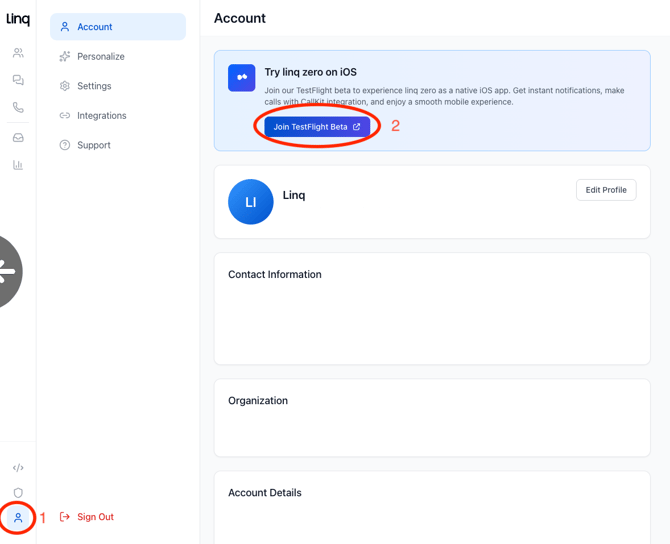Click the shield security icon

coord(18,493)
